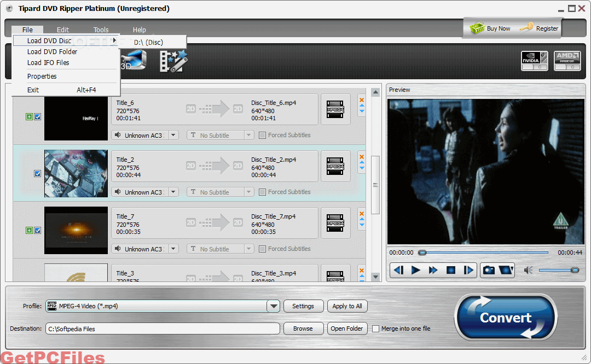
Task: Click Apply to All button
Action: [x=347, y=306]
